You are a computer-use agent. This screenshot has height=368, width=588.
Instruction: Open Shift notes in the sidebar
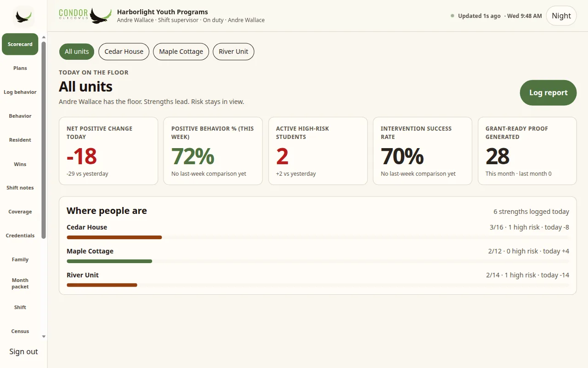pos(20,188)
